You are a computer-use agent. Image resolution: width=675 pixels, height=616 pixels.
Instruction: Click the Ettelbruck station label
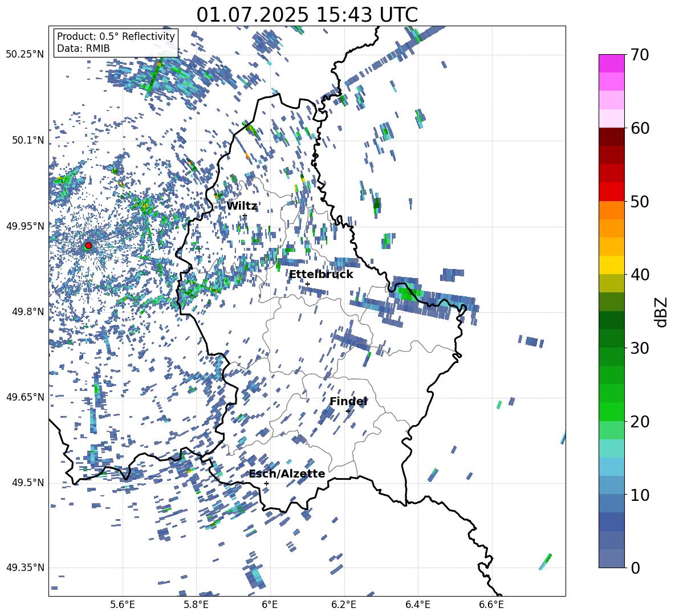(321, 275)
